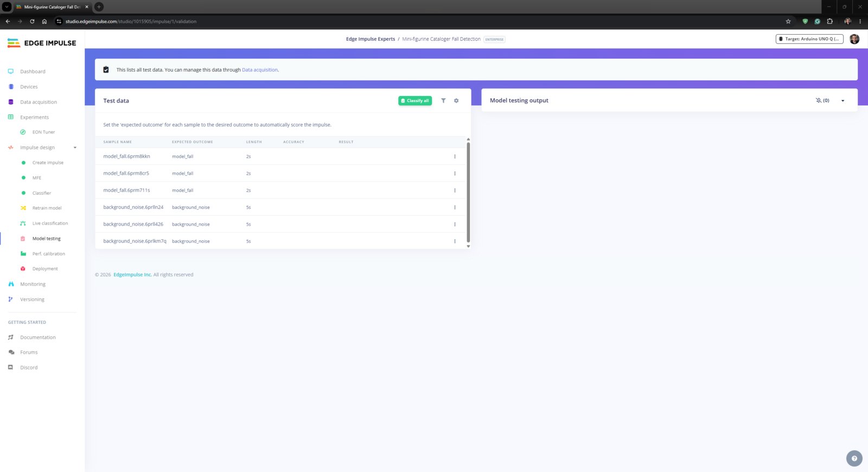The height and width of the screenshot is (472, 868).
Task: Open the EdgeImpulse Inc. footer link
Action: (132, 275)
